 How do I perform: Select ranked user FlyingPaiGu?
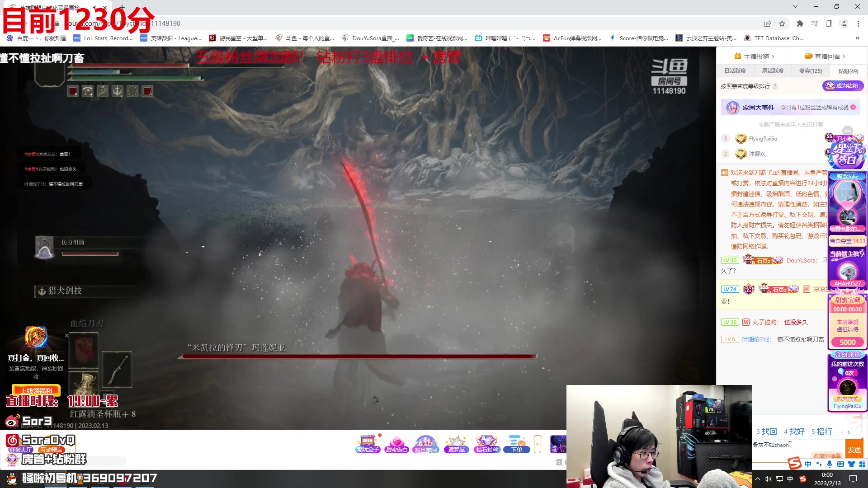point(763,139)
